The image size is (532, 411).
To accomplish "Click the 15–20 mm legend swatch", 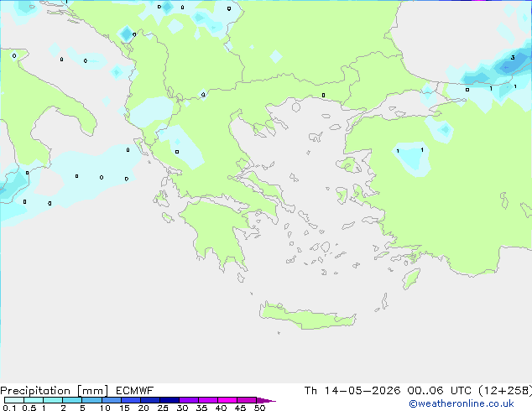I will [x=131, y=400].
